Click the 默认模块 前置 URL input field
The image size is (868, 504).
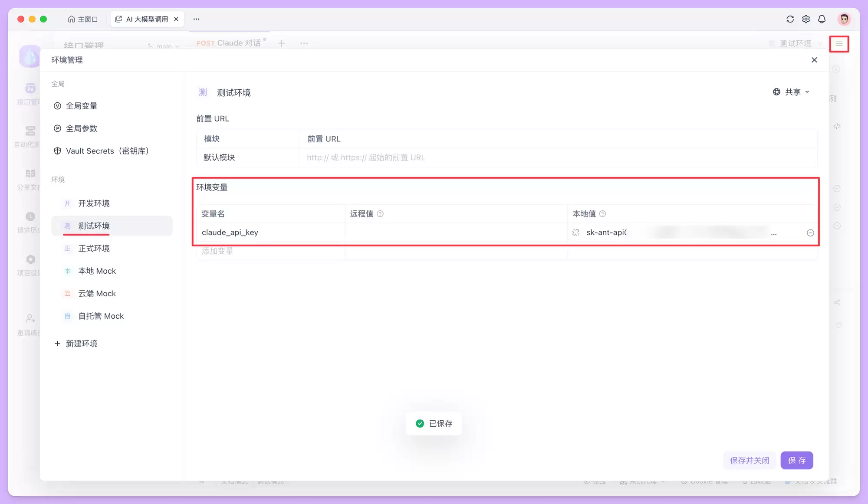558,157
